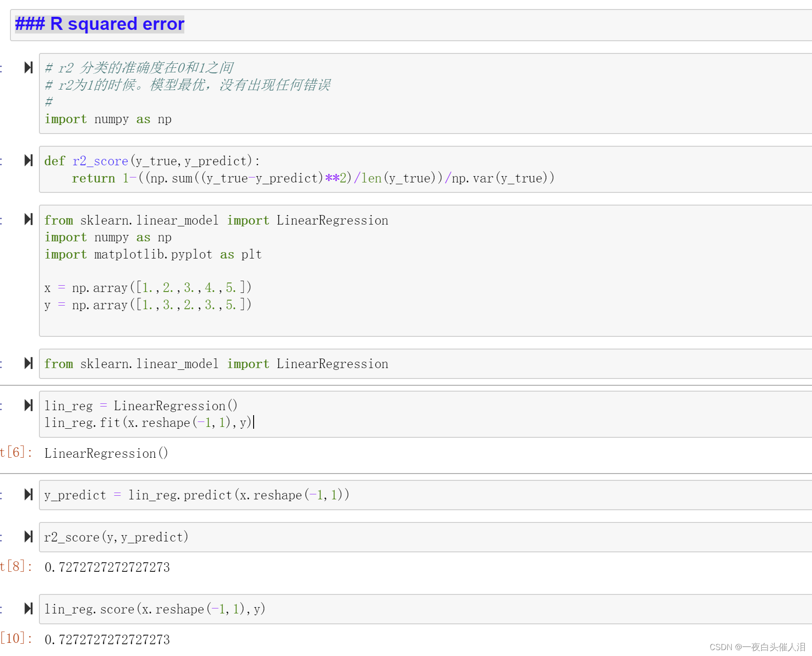Click the 'def r2_score(y_true, y_predict):' line

coord(152,161)
